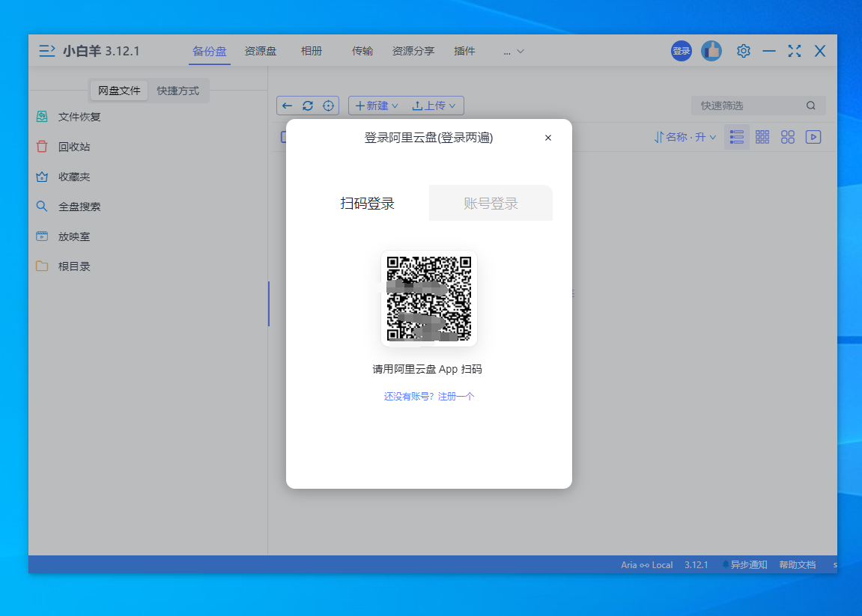Switch to 资源分享 tab
Screen dimensions: 862x616
pyautogui.click(x=413, y=51)
